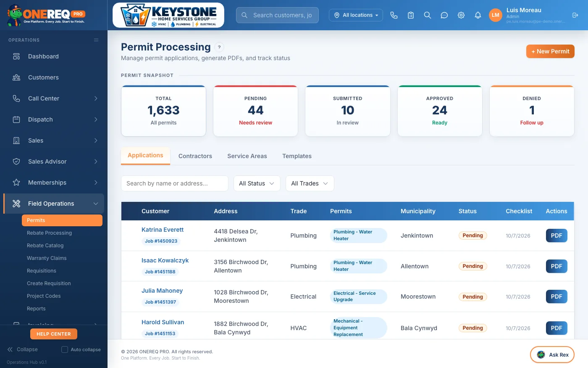Click the Collapse double-chevron icon
588x368 pixels.
coord(10,349)
